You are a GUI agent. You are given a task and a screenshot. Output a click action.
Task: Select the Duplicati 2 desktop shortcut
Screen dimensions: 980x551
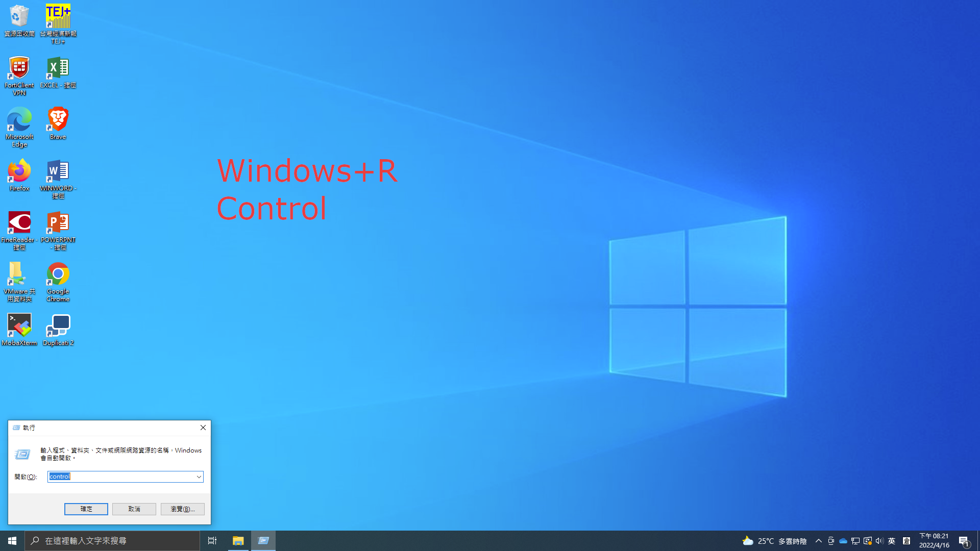click(x=58, y=325)
